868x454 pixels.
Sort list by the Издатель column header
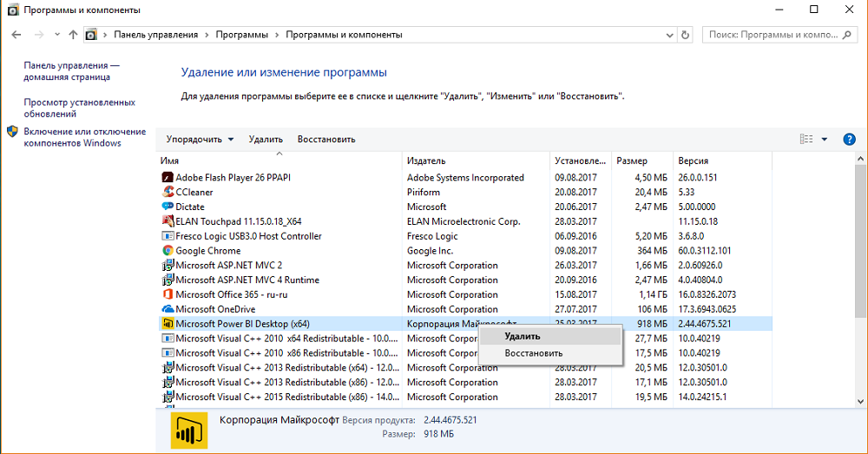[x=426, y=161]
